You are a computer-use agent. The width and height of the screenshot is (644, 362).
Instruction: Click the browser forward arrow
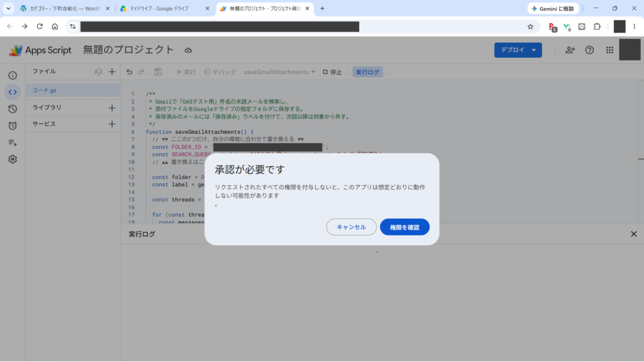click(x=25, y=26)
